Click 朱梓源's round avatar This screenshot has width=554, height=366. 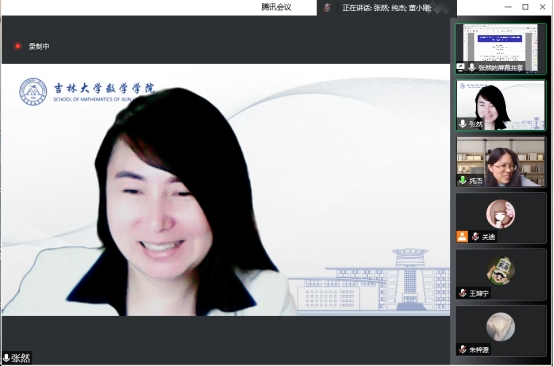click(500, 327)
